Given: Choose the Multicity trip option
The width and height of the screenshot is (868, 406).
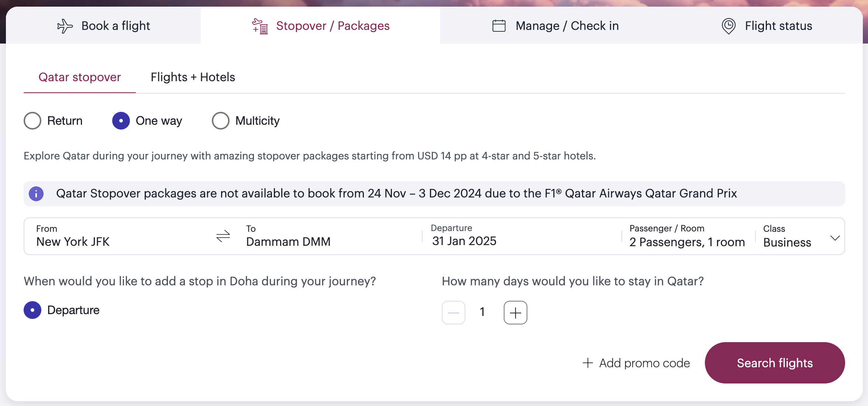Looking at the screenshot, I should click(221, 121).
